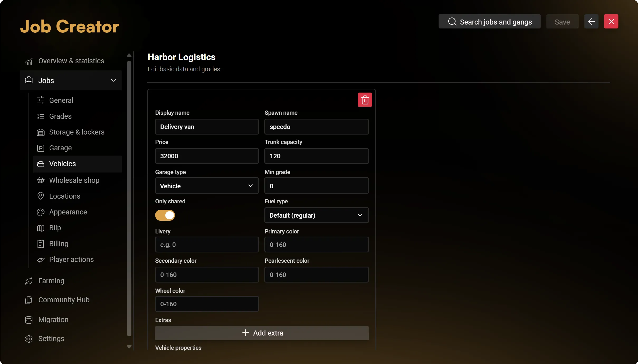Click the Jobs briefcase icon
638x364 pixels.
pyautogui.click(x=28, y=80)
